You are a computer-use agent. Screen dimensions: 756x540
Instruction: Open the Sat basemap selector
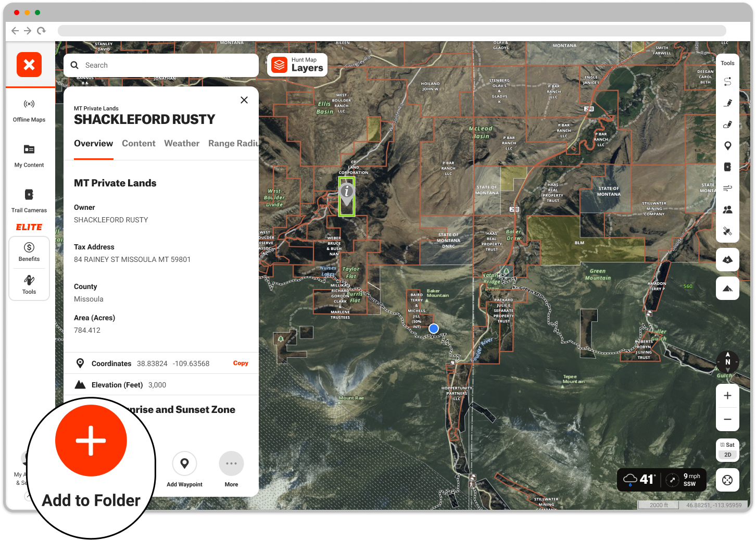click(x=727, y=445)
